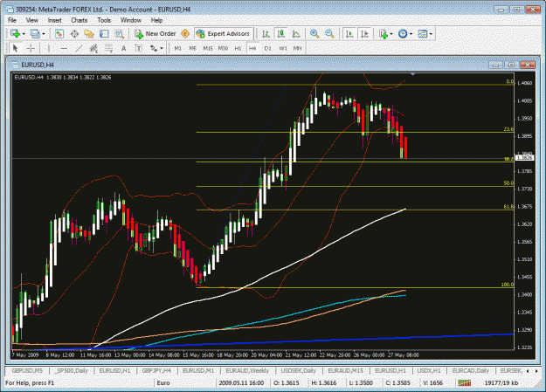Toggle the Terminal window
This screenshot has width=546, height=392.
104,34
